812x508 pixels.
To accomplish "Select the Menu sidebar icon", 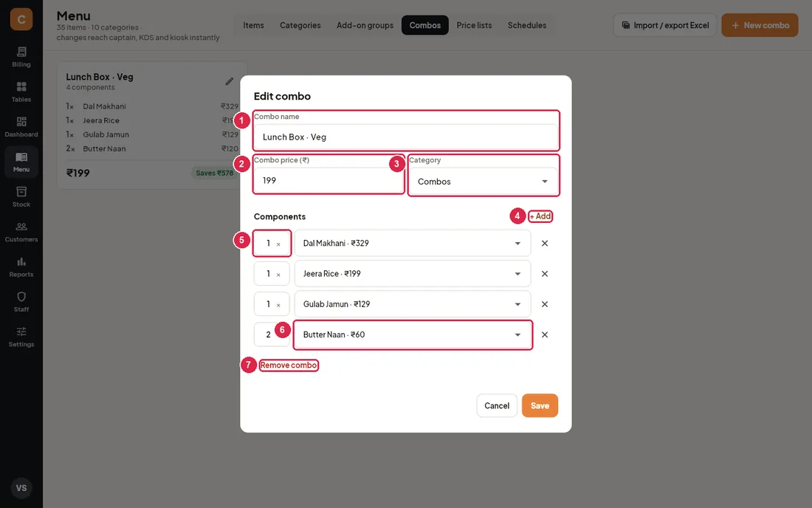I will (21, 162).
